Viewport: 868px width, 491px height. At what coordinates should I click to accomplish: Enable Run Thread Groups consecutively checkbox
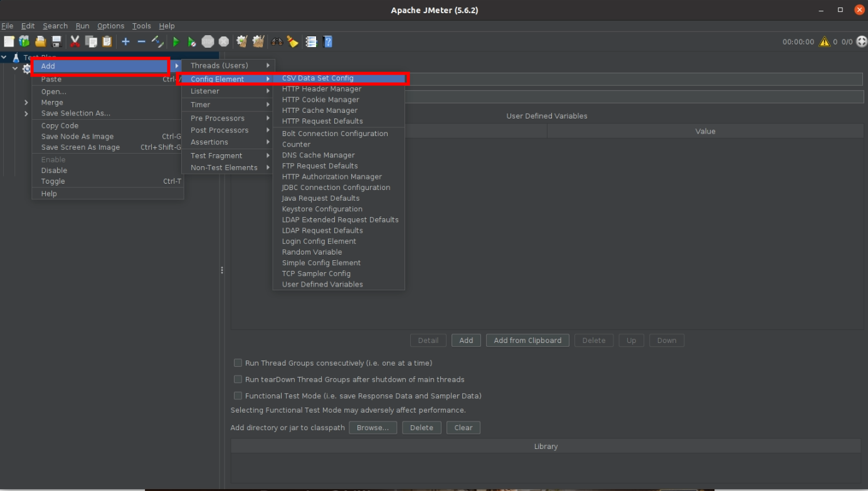[x=238, y=362]
